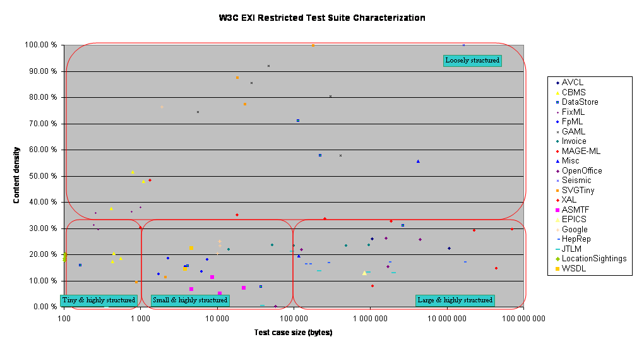
Task: Select the DataStore legend marker
Action: pyautogui.click(x=558, y=102)
